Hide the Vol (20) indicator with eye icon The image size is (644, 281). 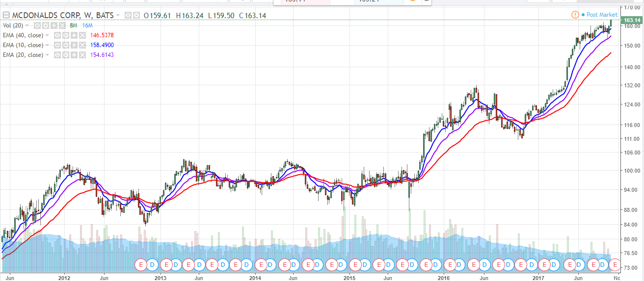pyautogui.click(x=37, y=26)
